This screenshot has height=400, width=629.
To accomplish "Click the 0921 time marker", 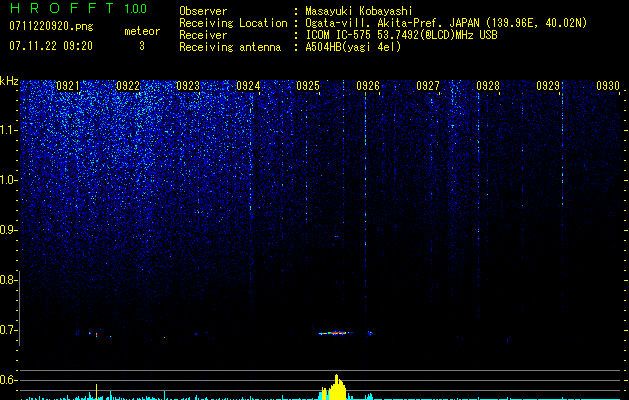I will (68, 86).
